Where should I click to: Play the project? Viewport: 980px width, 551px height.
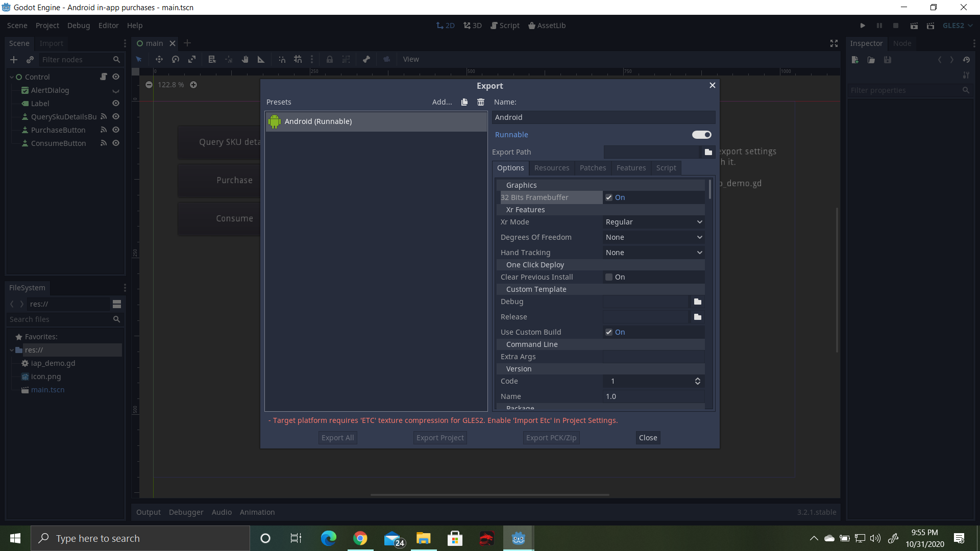pos(863,26)
